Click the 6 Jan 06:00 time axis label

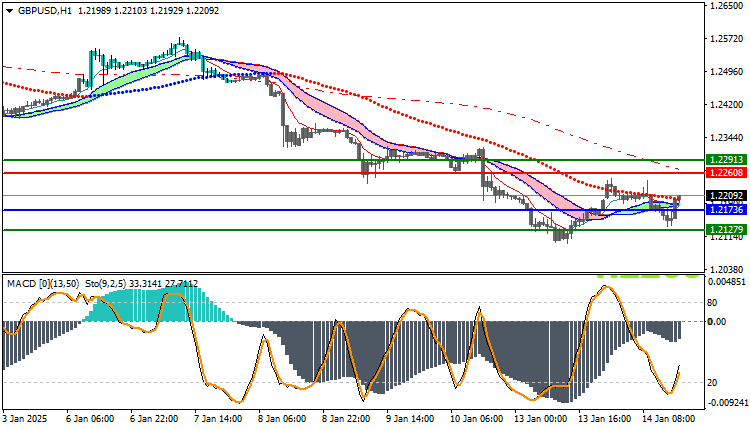coord(90,419)
